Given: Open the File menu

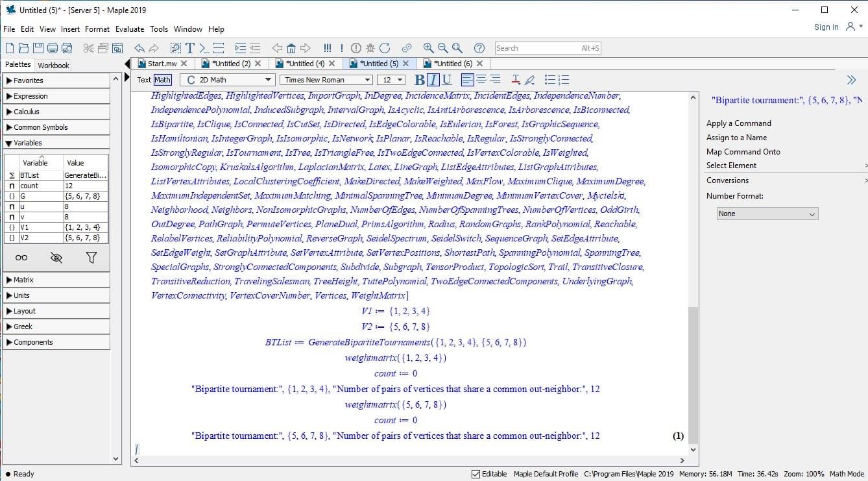Looking at the screenshot, I should pyautogui.click(x=9, y=29).
